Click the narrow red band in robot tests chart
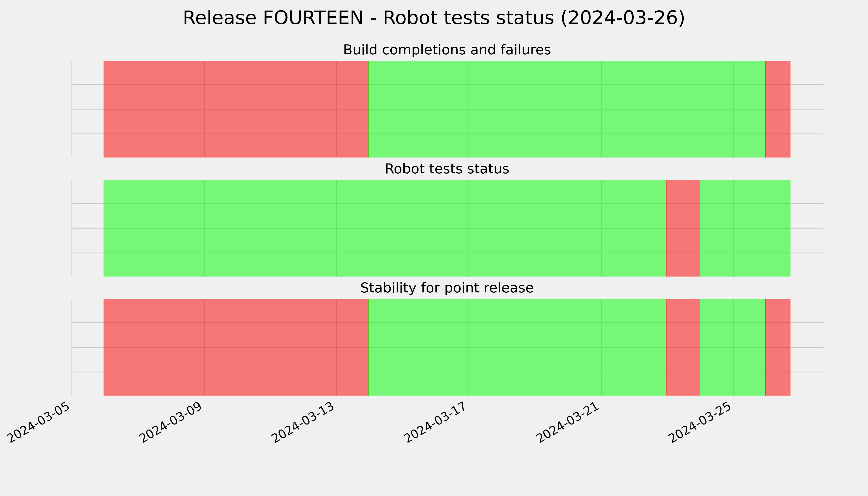Viewport: 868px width, 496px height. [x=683, y=228]
